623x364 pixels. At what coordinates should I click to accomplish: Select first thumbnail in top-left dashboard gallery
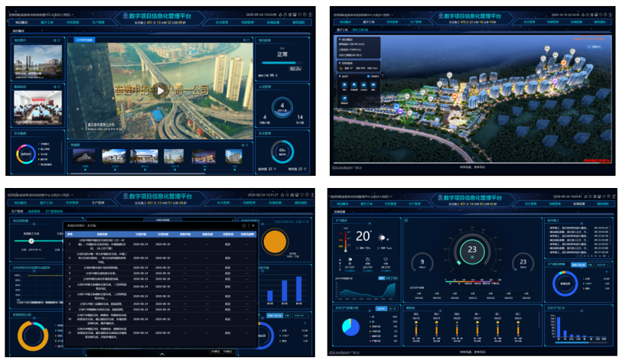pos(82,156)
